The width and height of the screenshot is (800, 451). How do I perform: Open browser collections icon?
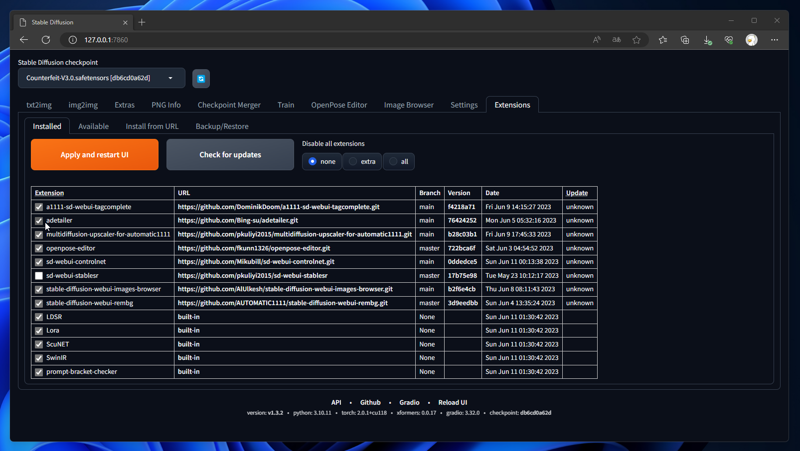coord(685,40)
